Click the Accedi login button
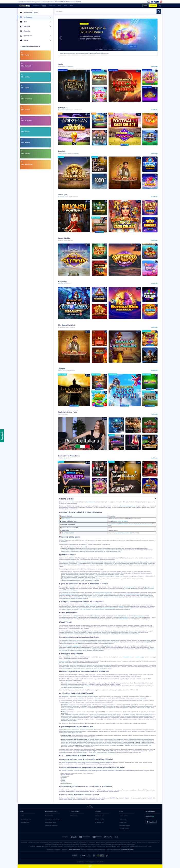Screen dimensions: 180x868 [145, 6]
